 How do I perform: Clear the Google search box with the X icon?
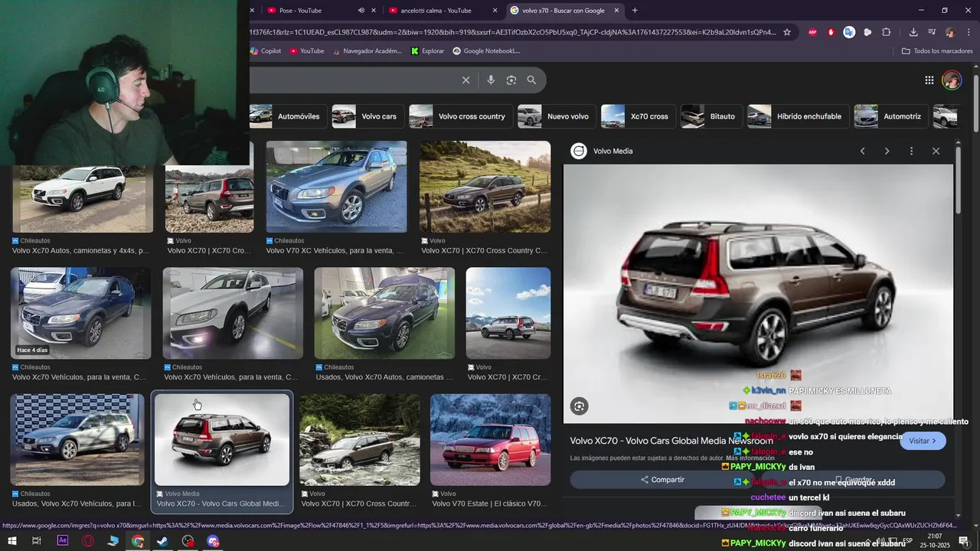pos(465,80)
